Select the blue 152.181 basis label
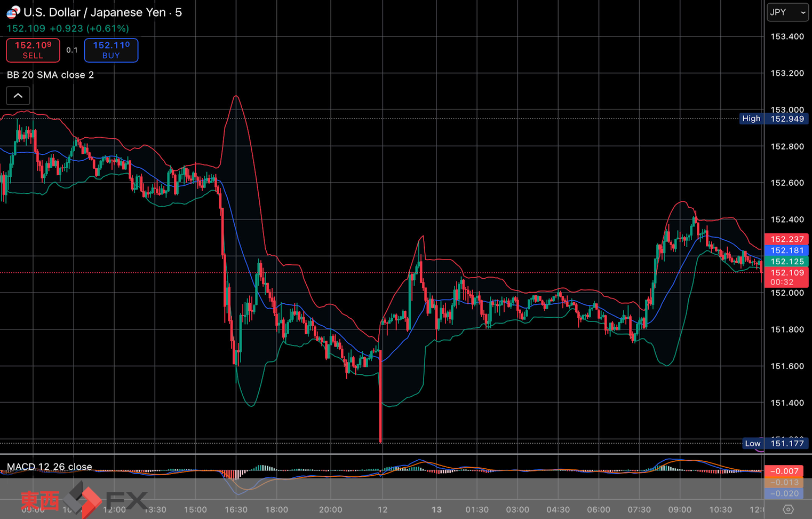The height and width of the screenshot is (519, 812). 786,250
